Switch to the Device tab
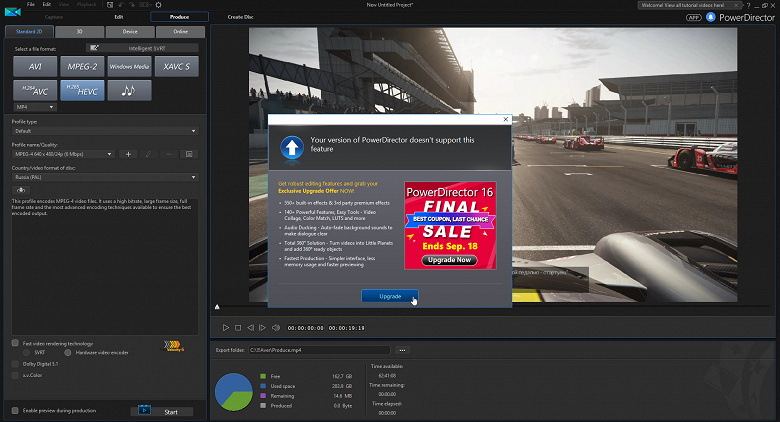Screen dimensions: 780x422 click(x=129, y=31)
